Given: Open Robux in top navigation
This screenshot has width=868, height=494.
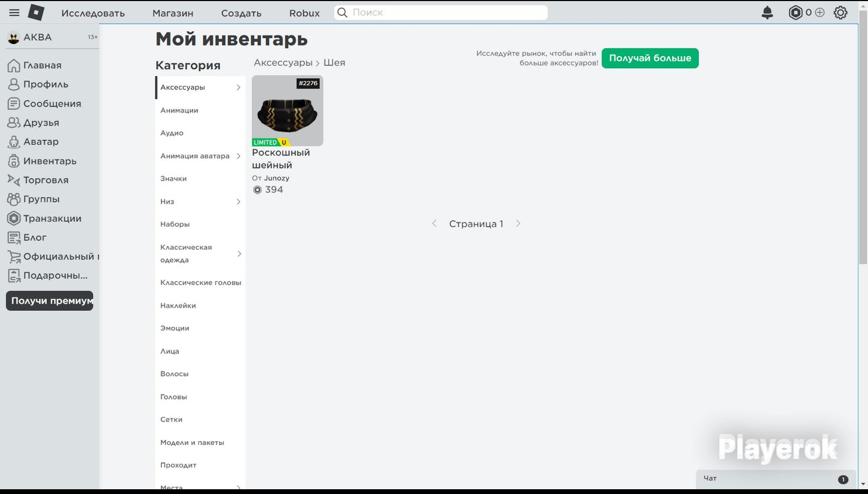Looking at the screenshot, I should click(x=304, y=13).
